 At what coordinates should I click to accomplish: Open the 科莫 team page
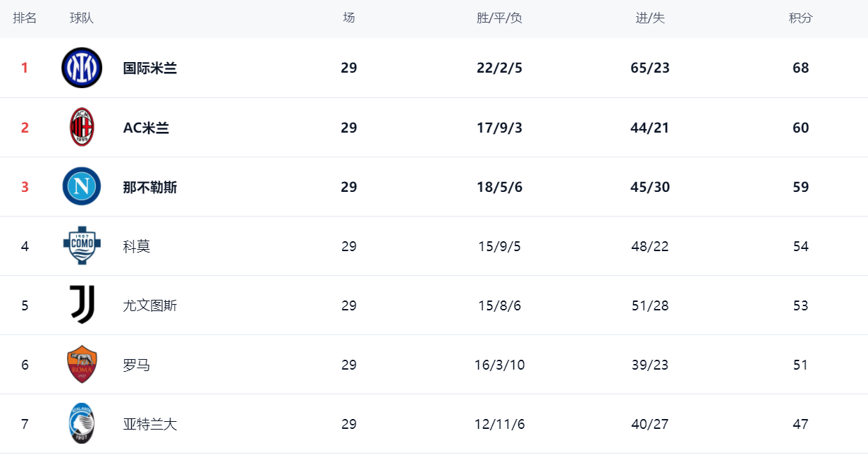[x=136, y=246]
